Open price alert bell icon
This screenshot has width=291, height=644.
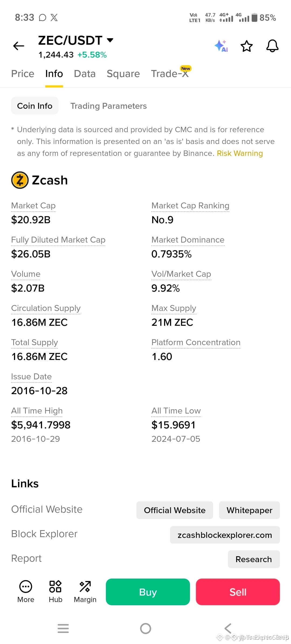point(272,46)
